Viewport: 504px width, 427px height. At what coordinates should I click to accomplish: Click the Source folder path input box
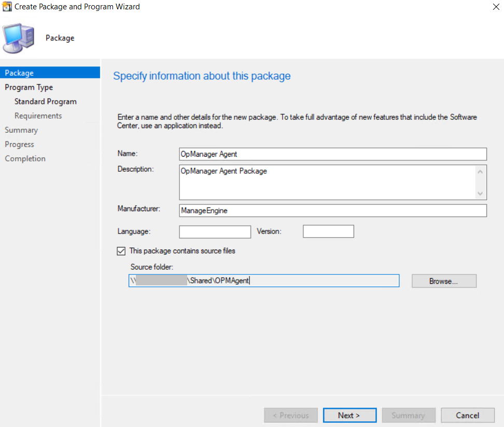click(264, 281)
